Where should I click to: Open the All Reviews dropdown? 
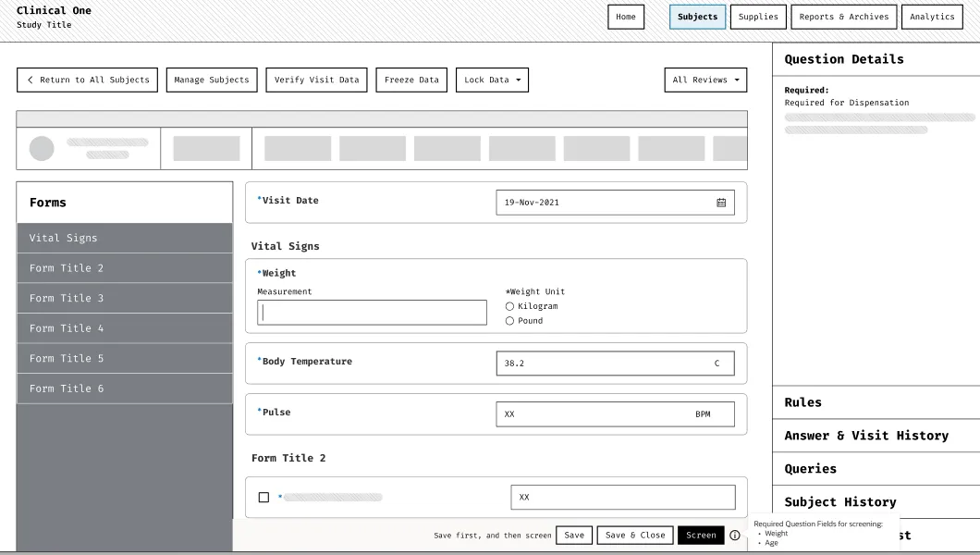[705, 80]
